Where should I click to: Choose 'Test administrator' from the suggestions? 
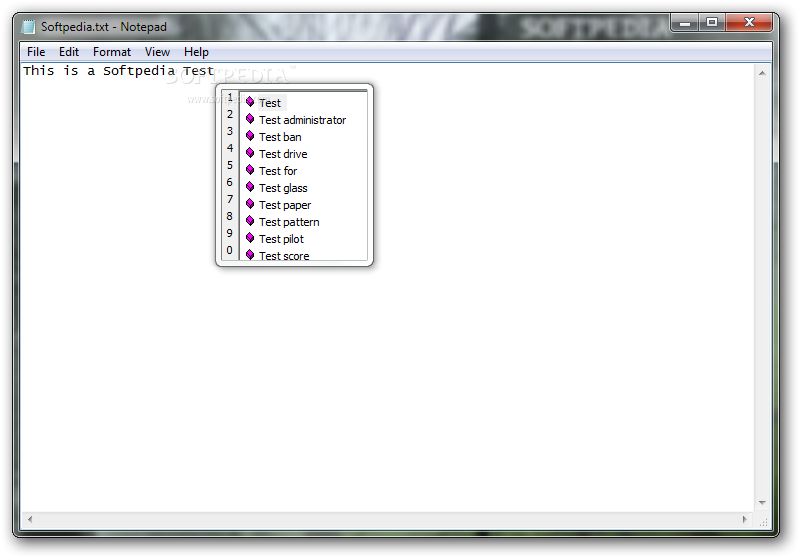tap(303, 120)
